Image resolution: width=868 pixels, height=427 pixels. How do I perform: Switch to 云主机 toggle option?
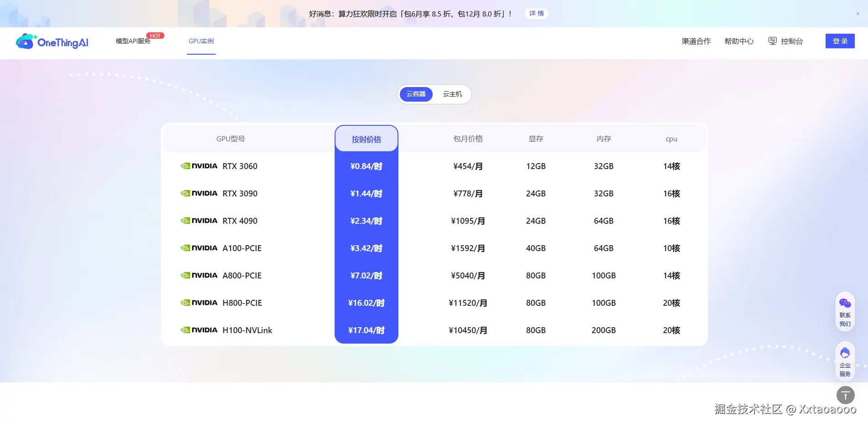453,94
